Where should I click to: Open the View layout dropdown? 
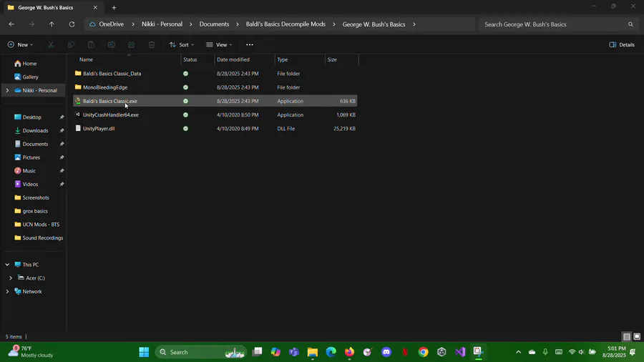pyautogui.click(x=220, y=45)
